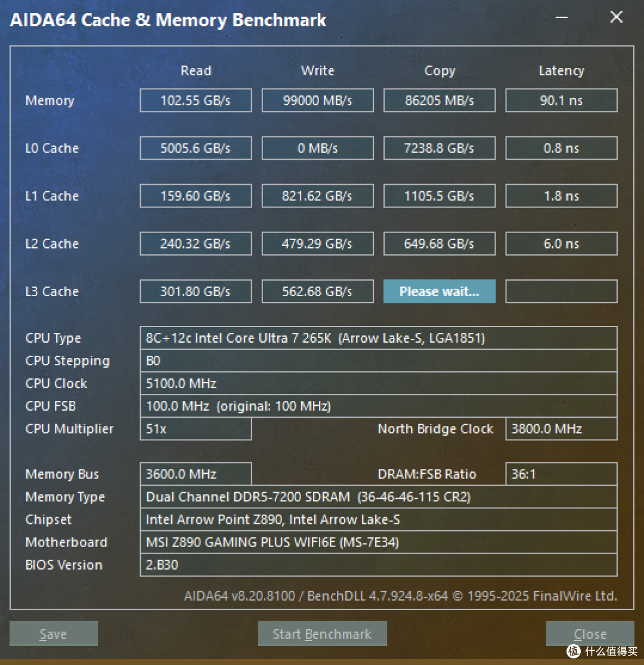Click CPU Multiplier value 51x
The width and height of the screenshot is (644, 665).
(x=196, y=429)
